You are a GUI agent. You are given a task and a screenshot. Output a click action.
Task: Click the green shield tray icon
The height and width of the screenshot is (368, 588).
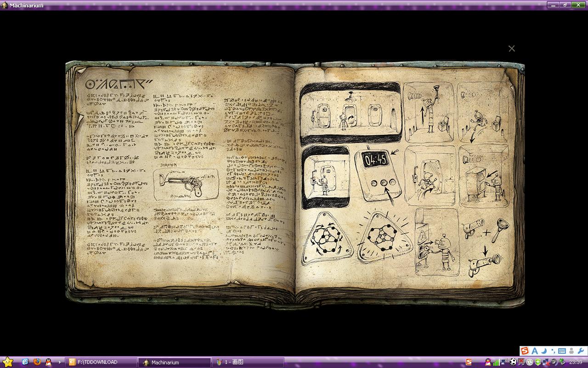538,362
